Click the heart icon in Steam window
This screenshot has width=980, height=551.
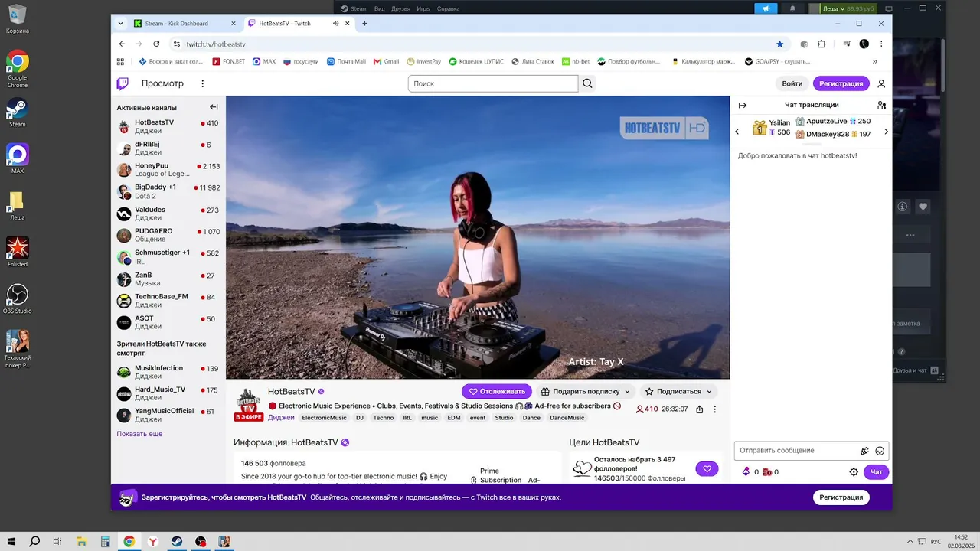[x=923, y=207]
